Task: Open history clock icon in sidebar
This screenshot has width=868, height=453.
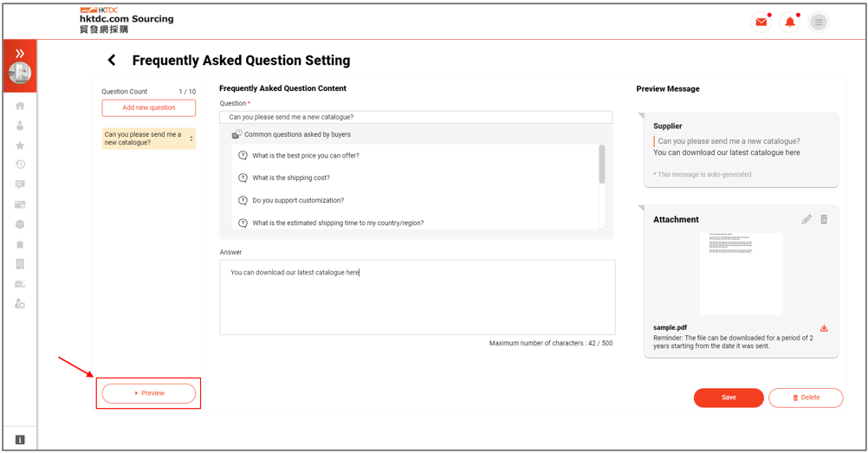Action: (x=20, y=165)
